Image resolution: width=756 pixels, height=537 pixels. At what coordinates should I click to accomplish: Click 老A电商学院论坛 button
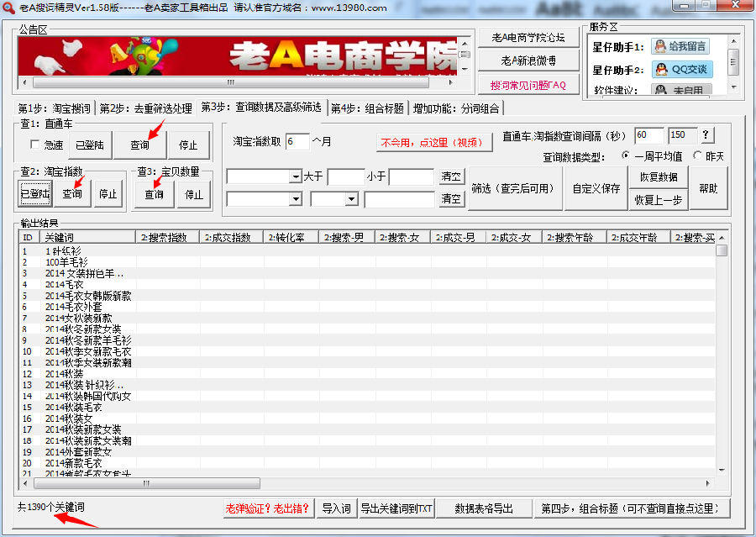(528, 37)
